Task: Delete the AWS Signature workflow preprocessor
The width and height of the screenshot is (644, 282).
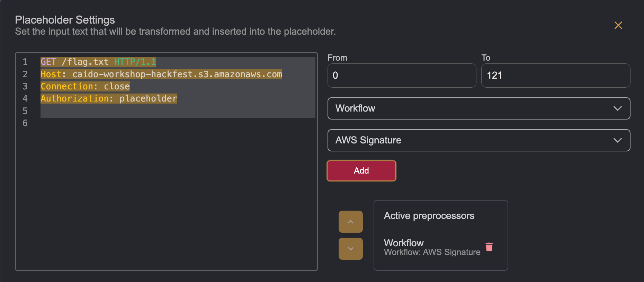Action: coord(489,247)
